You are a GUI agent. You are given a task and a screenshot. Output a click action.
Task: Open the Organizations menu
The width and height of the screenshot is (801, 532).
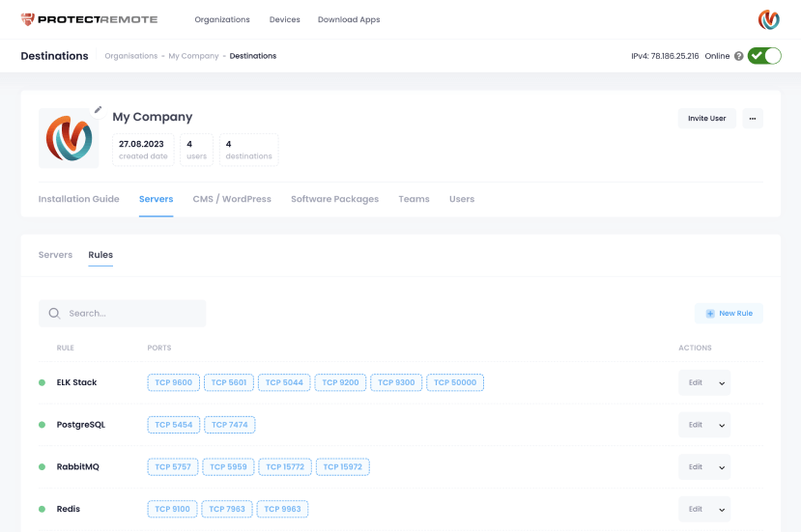pyautogui.click(x=222, y=19)
